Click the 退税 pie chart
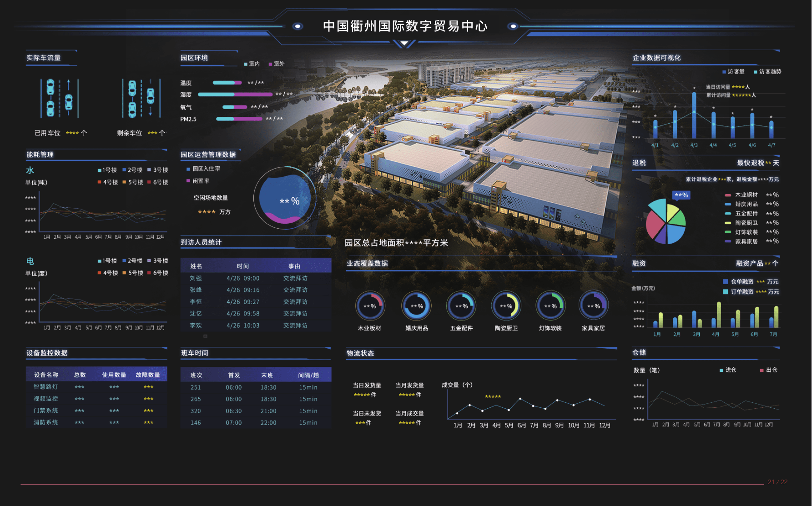The height and width of the screenshot is (506, 812). (x=666, y=221)
